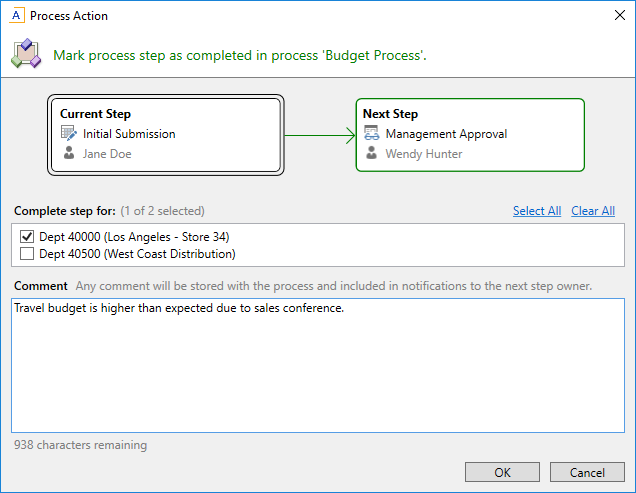
Task: Confirm the dialog with the OK button
Action: point(502,472)
